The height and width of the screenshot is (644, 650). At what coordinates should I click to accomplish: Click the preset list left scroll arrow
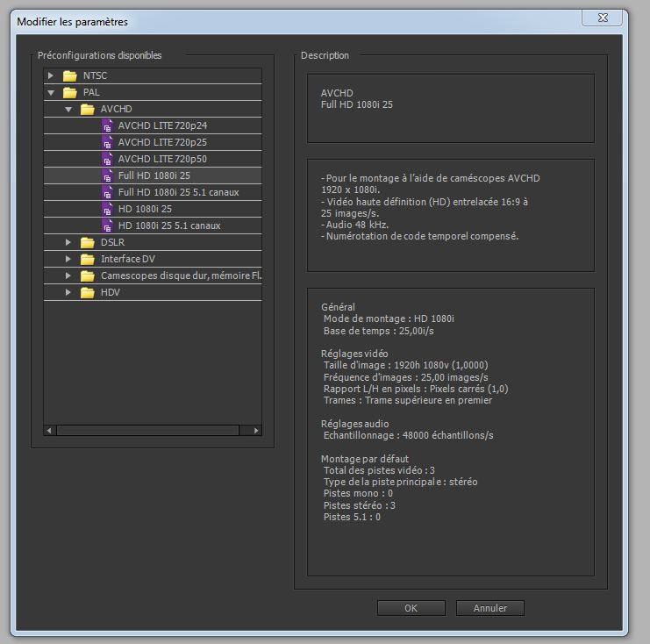[x=49, y=431]
